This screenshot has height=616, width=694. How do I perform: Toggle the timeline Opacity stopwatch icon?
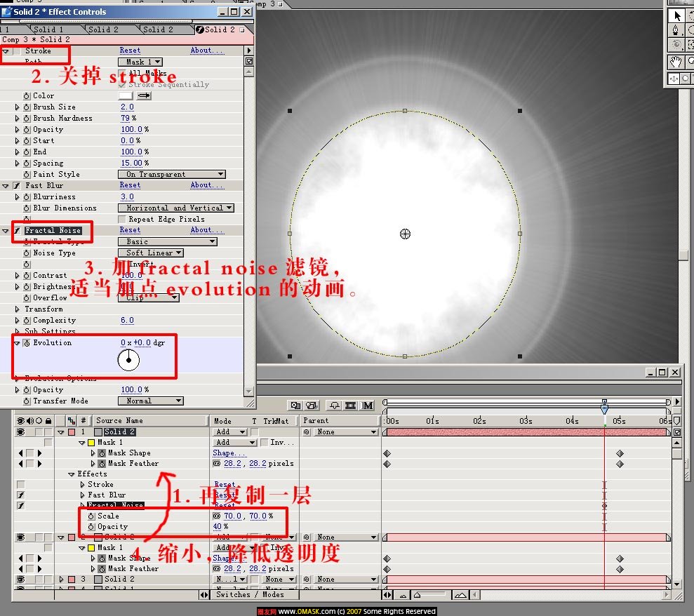pos(91,527)
